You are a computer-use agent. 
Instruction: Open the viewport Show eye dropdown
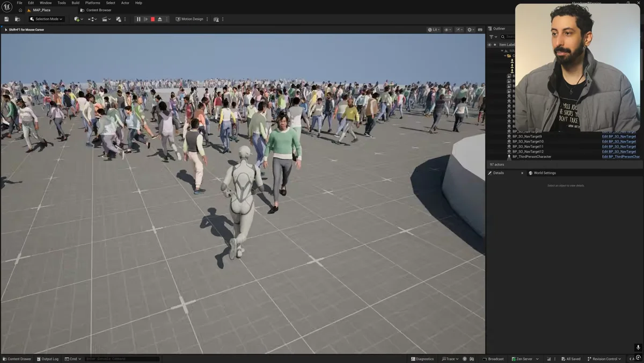(447, 30)
